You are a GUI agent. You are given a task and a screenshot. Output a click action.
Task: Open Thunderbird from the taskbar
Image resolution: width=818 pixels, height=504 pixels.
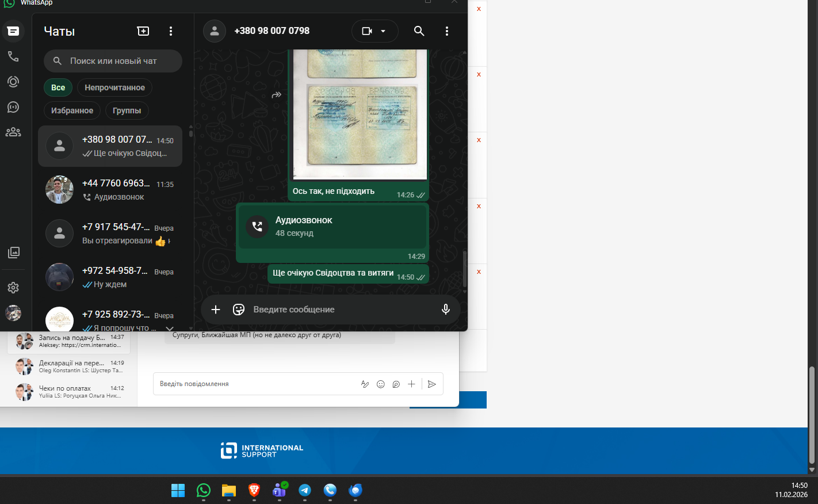[356, 490]
